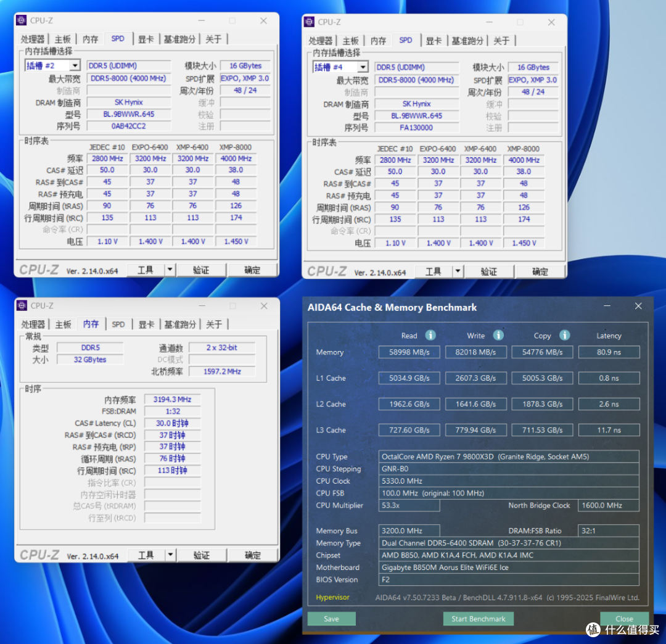
Task: Expand 工具 dropdown arrow in memory window
Action: pyautogui.click(x=170, y=555)
